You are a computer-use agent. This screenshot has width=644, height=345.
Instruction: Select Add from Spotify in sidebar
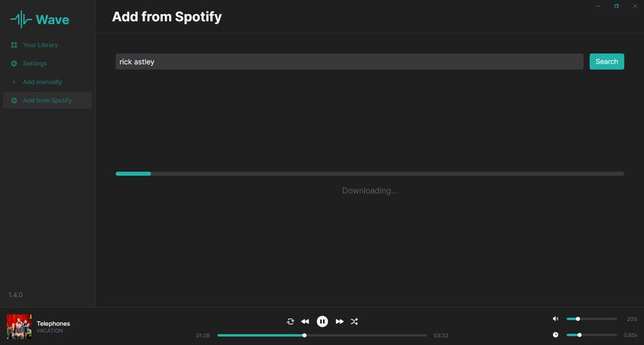(x=47, y=101)
